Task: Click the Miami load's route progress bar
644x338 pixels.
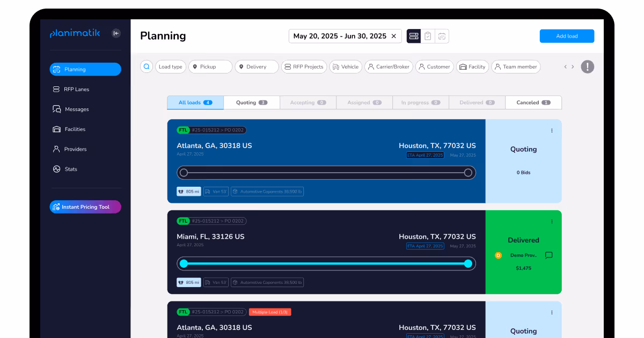Action: 326,263
